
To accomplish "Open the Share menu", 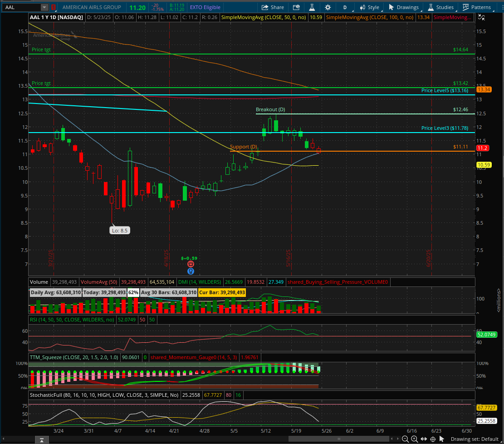I will [273, 7].
